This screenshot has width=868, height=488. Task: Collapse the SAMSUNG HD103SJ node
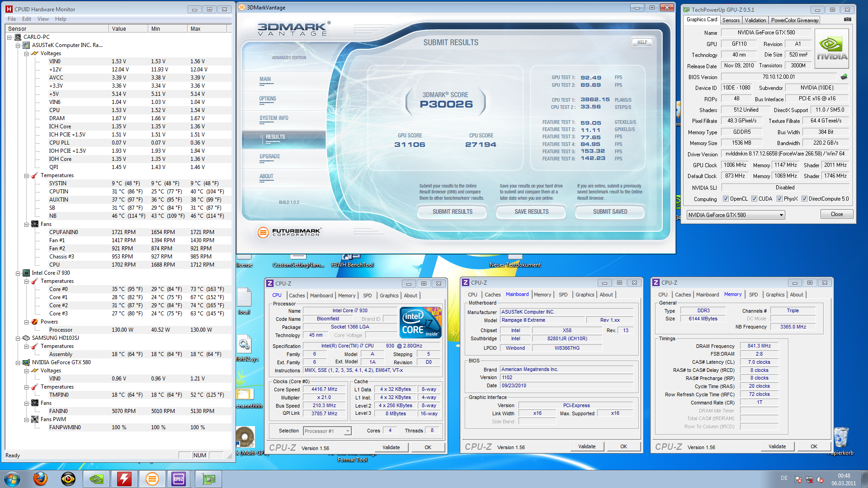18,338
